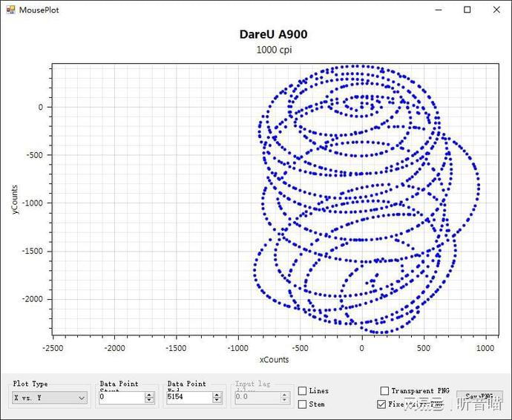
Task: Increase the Data Point Start value
Action: tap(149, 394)
